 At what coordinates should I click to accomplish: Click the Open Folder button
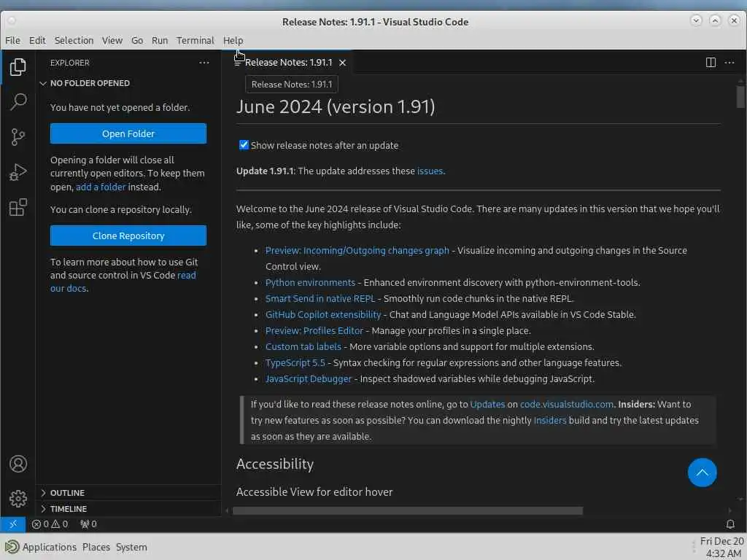coord(128,133)
